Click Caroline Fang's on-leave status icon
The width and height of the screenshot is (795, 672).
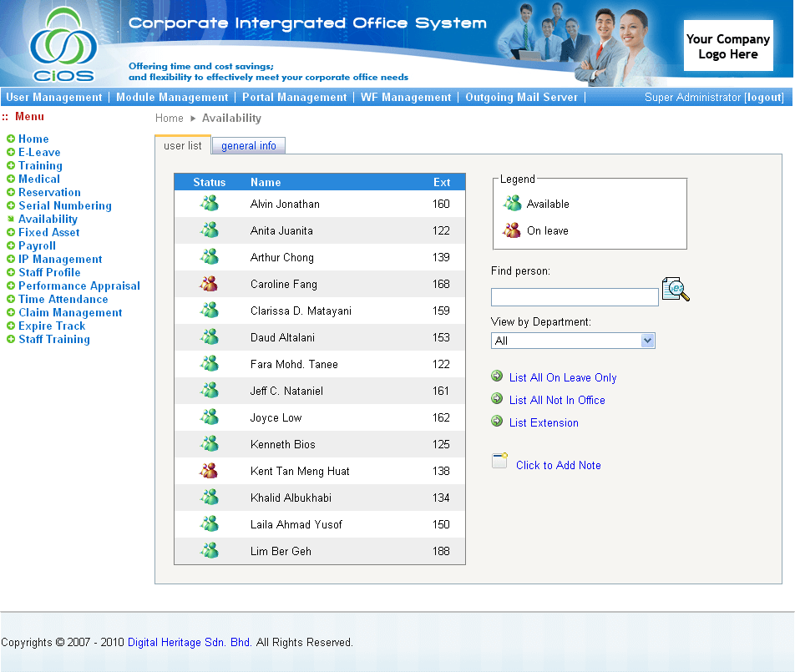(209, 284)
